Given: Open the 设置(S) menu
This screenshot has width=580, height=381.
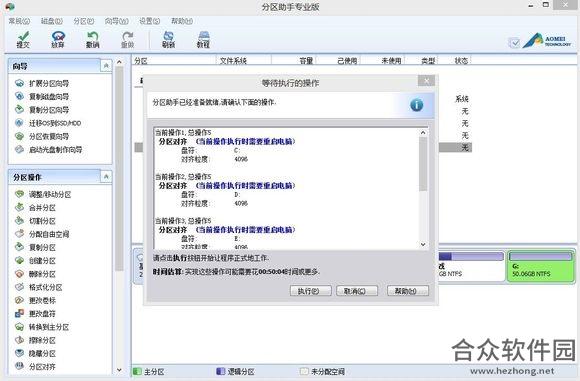Looking at the screenshot, I should (x=149, y=21).
